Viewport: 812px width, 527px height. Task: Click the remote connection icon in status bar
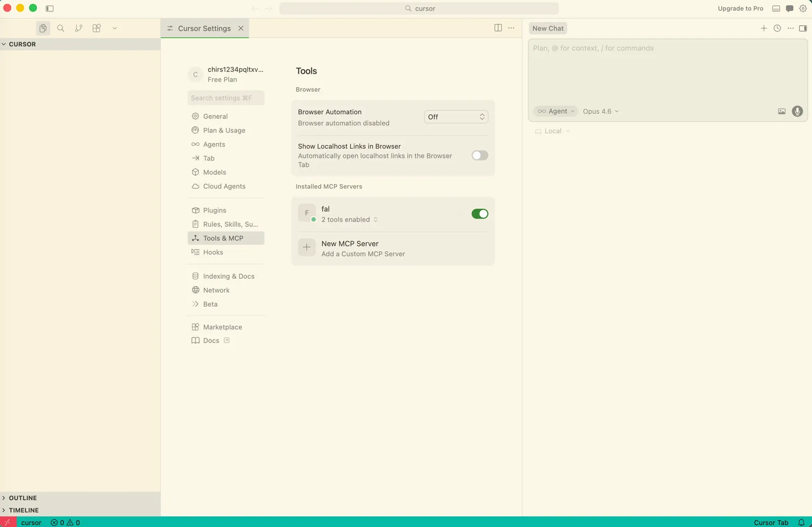click(8, 522)
